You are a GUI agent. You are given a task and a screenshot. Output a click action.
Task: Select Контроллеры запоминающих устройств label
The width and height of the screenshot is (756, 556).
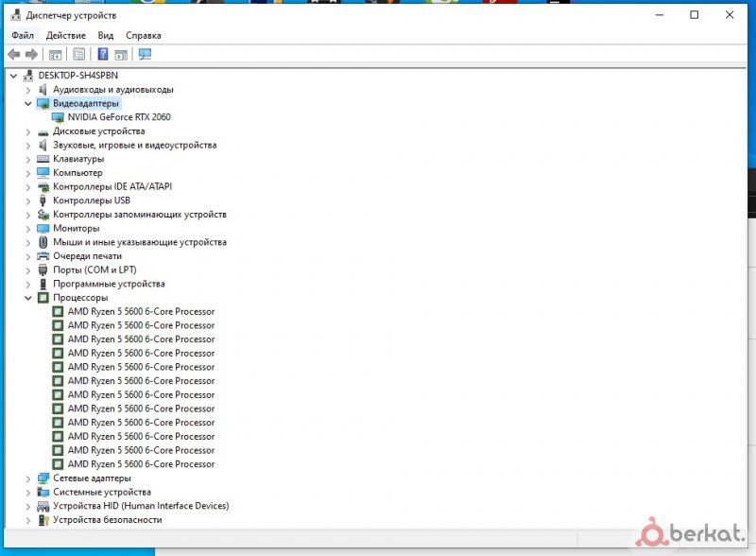coord(140,215)
